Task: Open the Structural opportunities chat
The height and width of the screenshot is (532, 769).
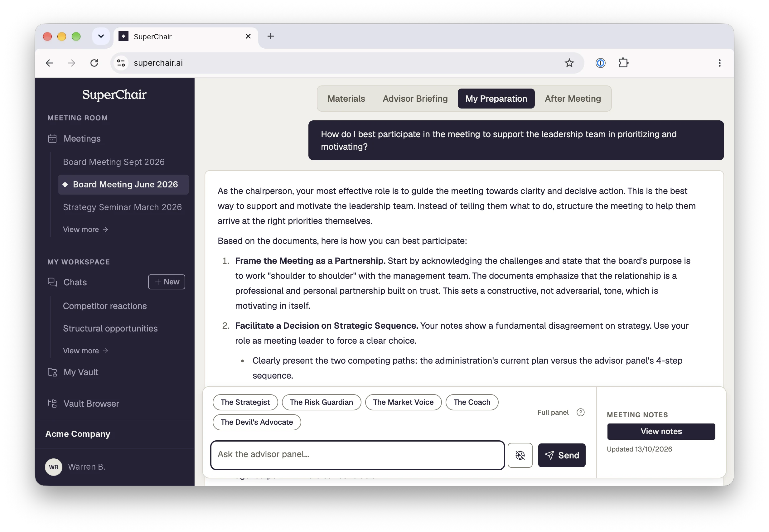Action: coord(110,328)
